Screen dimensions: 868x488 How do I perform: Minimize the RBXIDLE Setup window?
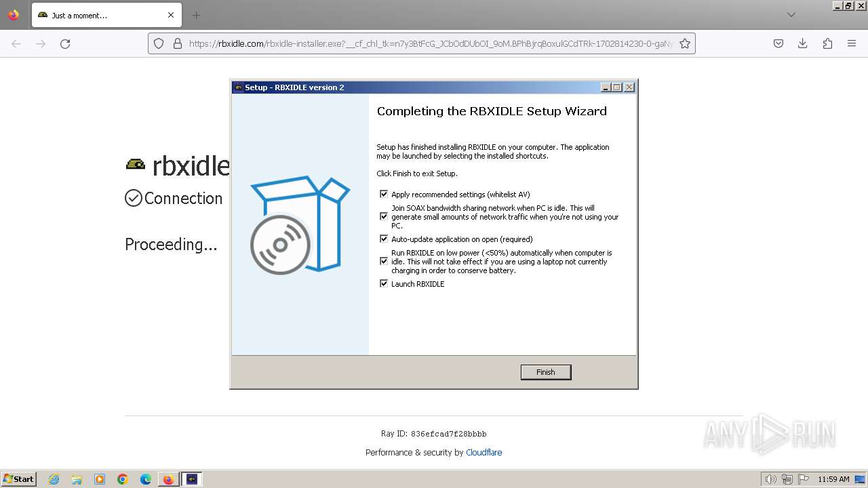point(606,87)
